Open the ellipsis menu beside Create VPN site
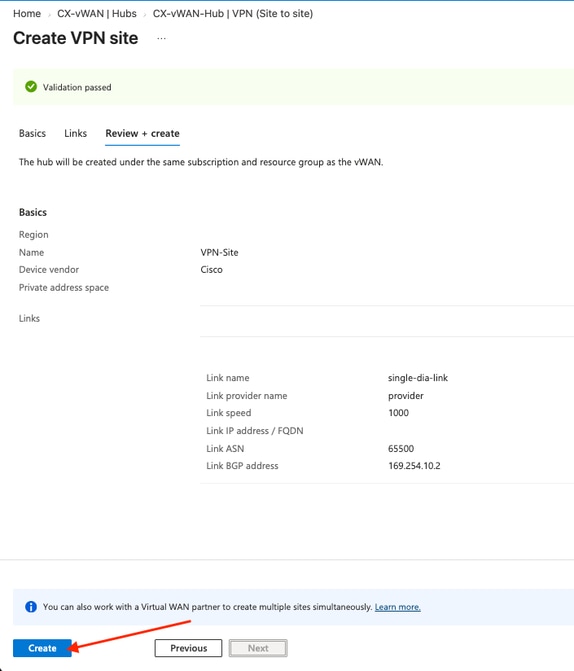Viewport: 574px width, 671px height. [x=161, y=39]
